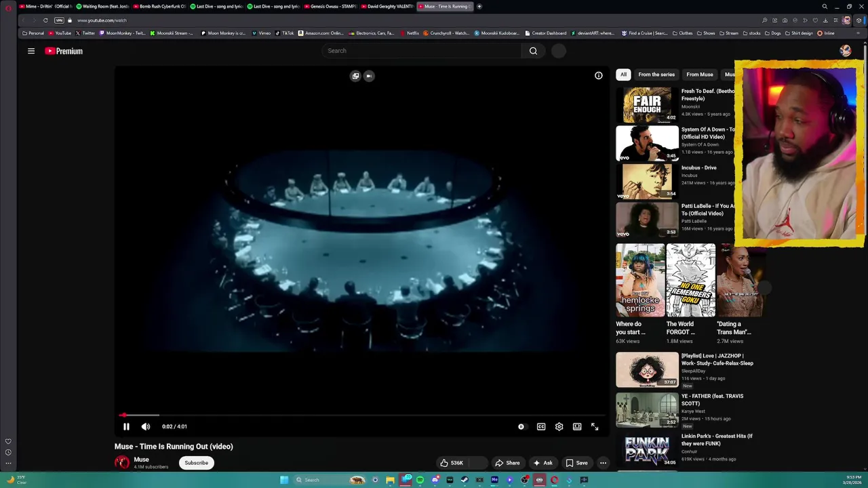Switch to the Genesis Owusu tab
The height and width of the screenshot is (488, 868).
[330, 6]
